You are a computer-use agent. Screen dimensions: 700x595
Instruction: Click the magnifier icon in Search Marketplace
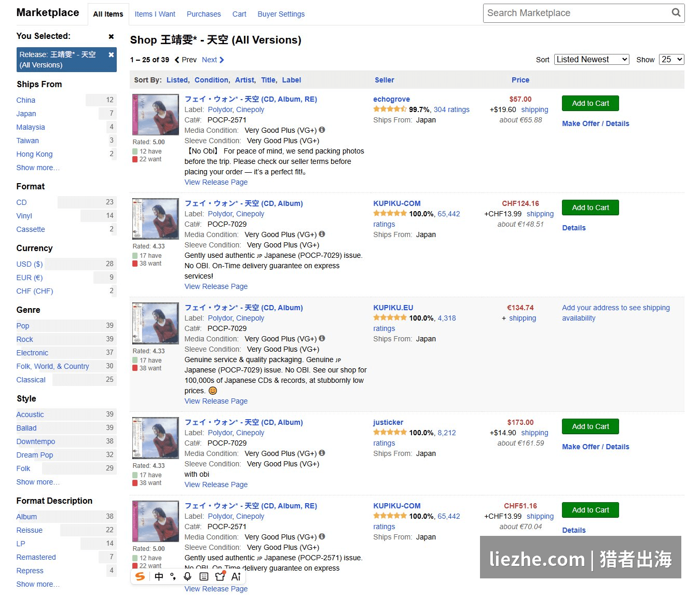[x=676, y=13]
